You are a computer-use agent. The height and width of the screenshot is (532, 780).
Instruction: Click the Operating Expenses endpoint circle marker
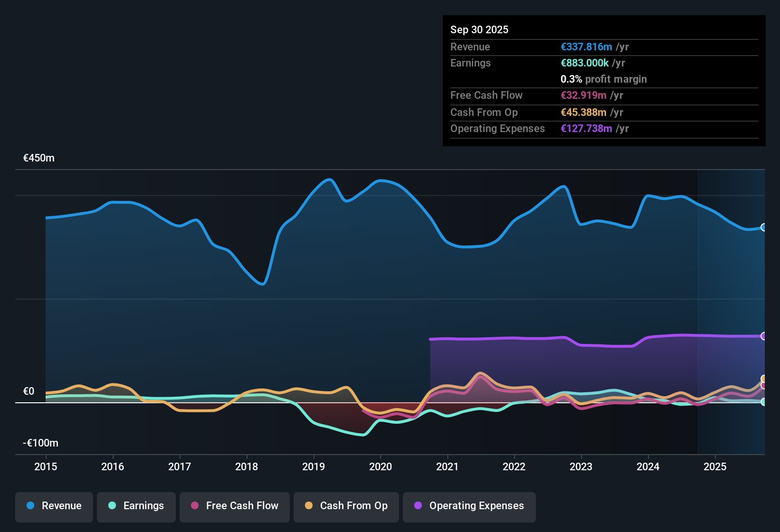[x=764, y=336]
